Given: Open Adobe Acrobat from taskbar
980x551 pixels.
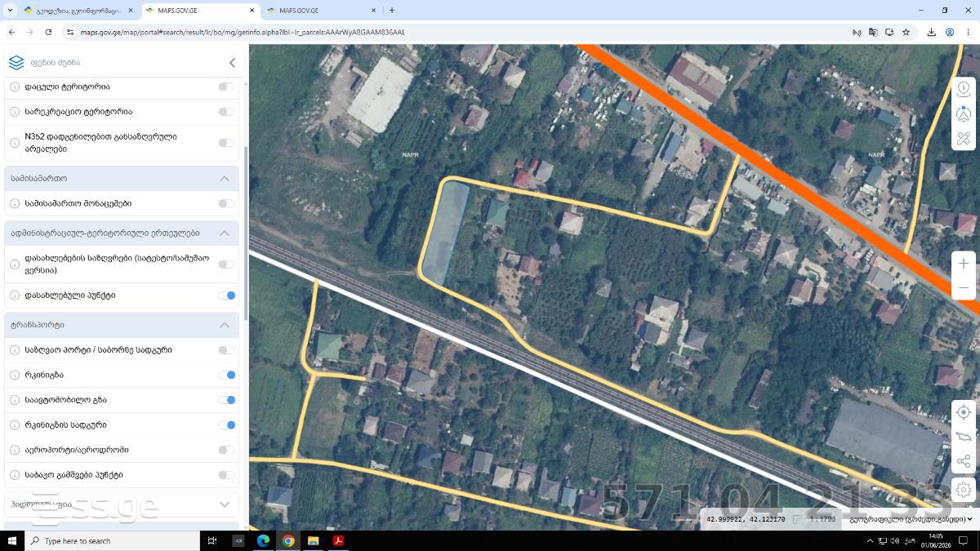Looking at the screenshot, I should pos(338,541).
